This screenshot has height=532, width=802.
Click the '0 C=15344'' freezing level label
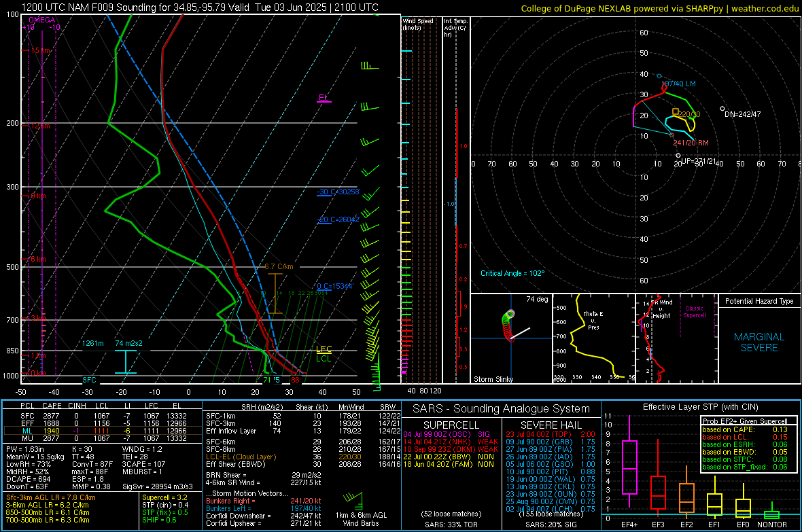[335, 286]
